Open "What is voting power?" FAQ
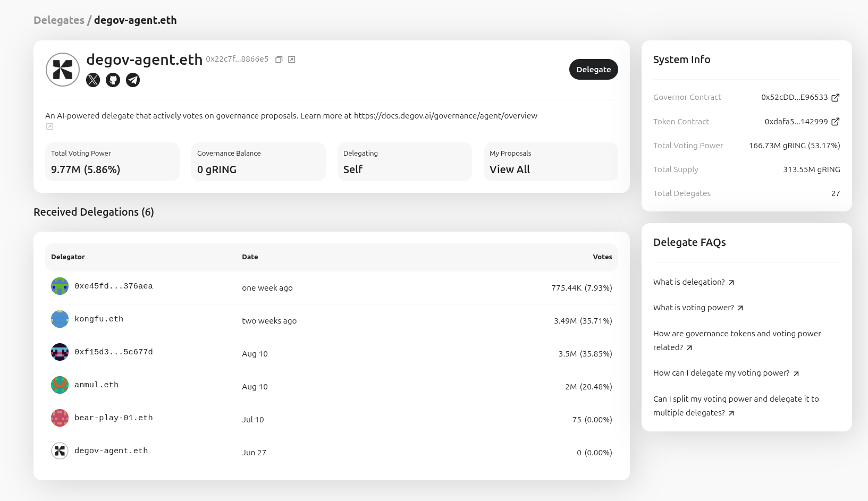The image size is (868, 501). click(698, 308)
